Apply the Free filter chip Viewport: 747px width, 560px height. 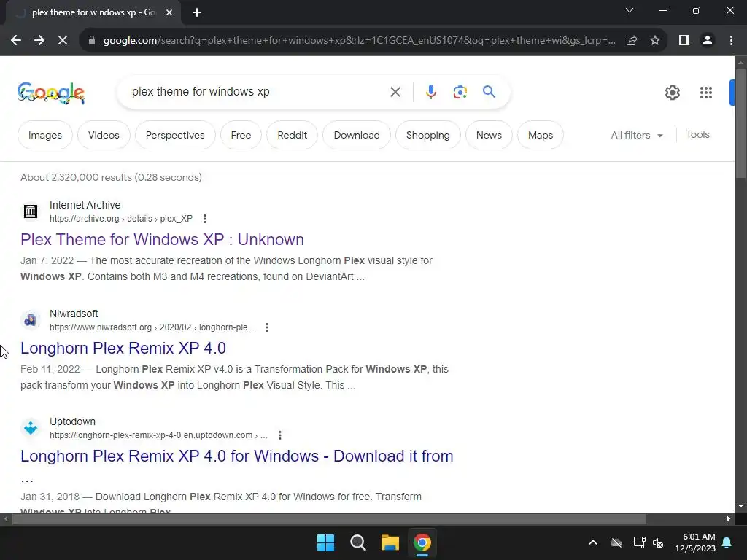click(241, 135)
